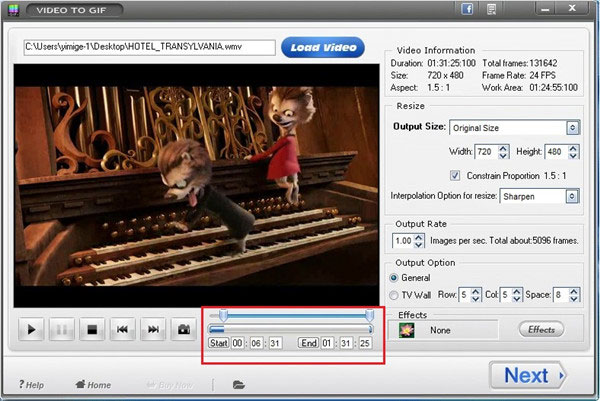Open the feedback icon in title bar
Viewport: 600px width, 401px height.
(491, 9)
